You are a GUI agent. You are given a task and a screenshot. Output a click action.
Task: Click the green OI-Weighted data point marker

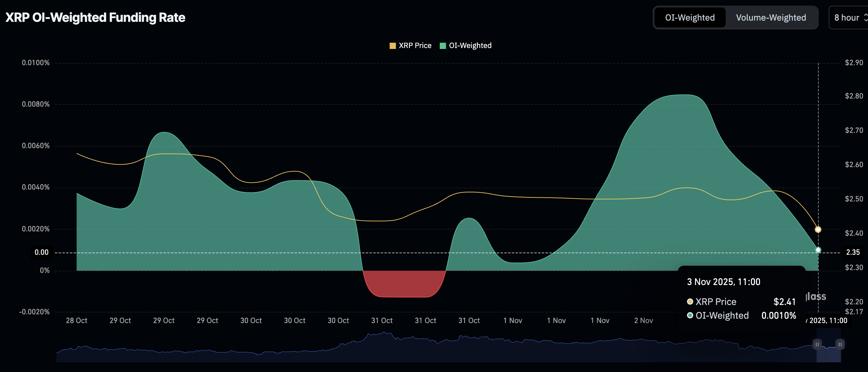click(818, 250)
